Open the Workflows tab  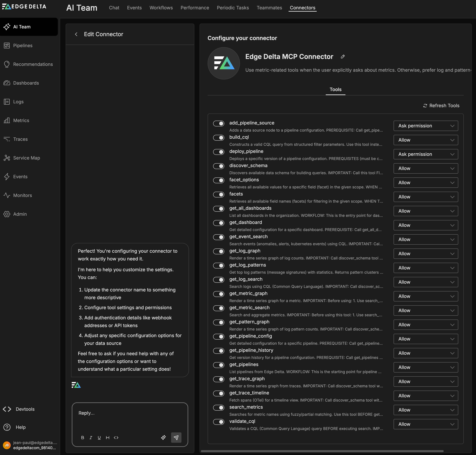click(x=161, y=8)
